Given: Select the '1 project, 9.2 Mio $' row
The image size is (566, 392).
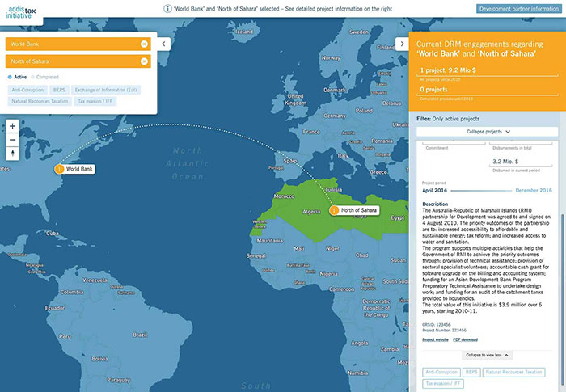Looking at the screenshot, I should coord(488,71).
